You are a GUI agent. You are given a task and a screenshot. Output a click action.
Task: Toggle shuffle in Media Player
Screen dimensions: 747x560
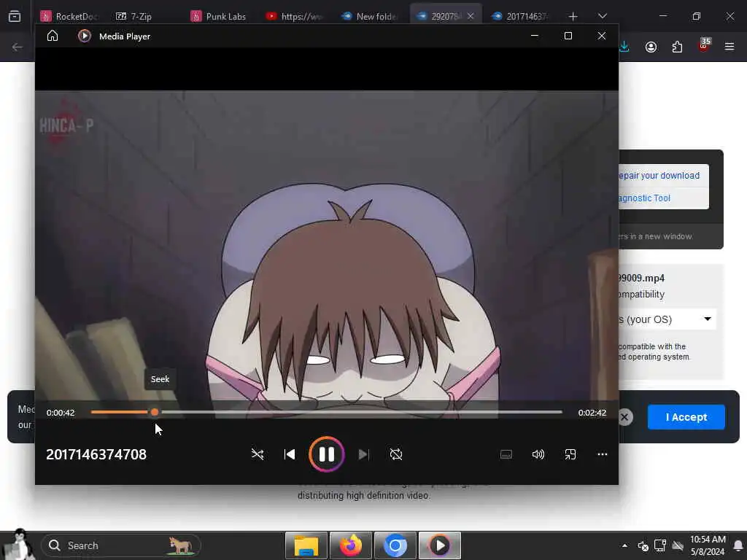258,454
